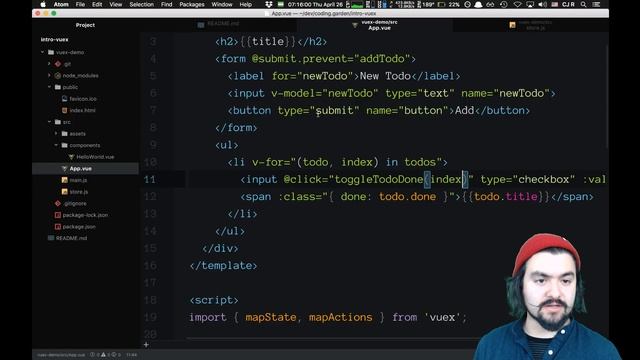Open main.js from the tree

coord(78,180)
